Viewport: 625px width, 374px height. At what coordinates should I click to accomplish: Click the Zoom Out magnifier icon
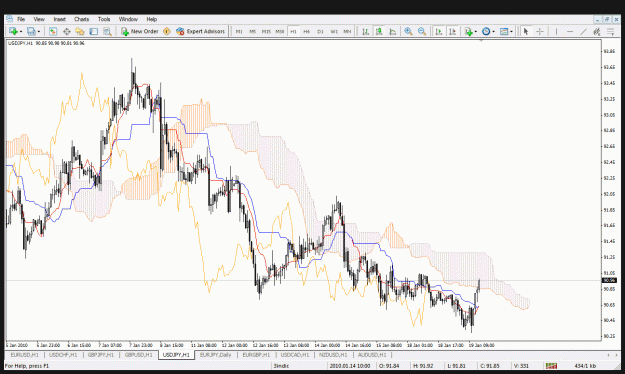tap(422, 31)
